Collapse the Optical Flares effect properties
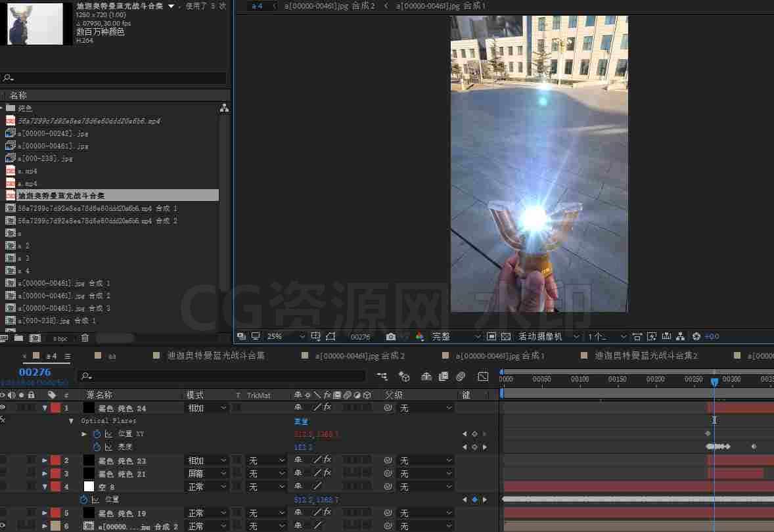The width and height of the screenshot is (774, 532). pos(71,421)
